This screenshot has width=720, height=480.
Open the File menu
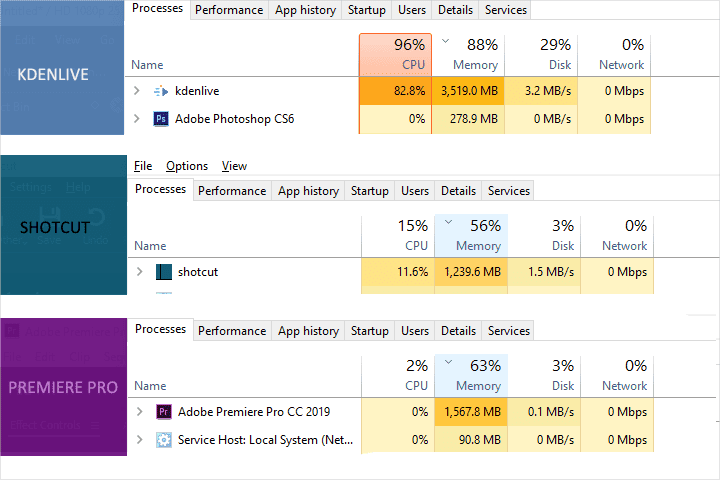pos(143,166)
